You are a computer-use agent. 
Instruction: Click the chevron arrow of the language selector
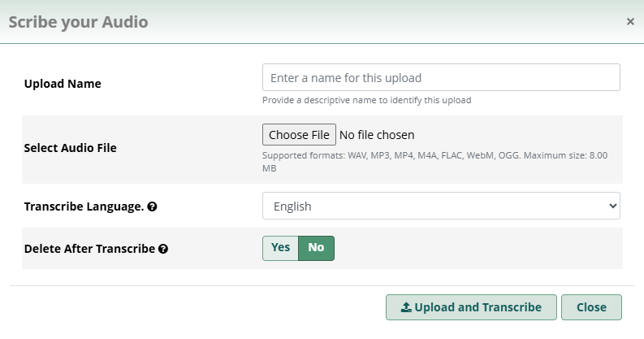(612, 206)
